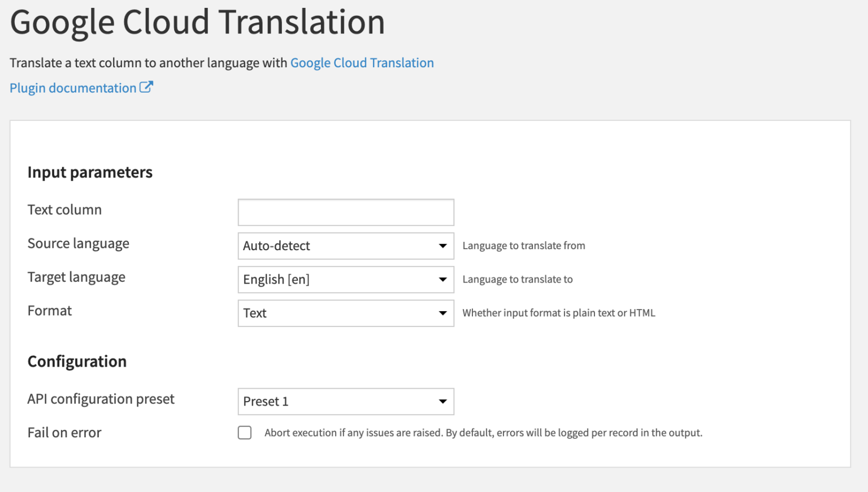868x492 pixels.
Task: Visit the Plugin documentation page
Action: coord(71,88)
